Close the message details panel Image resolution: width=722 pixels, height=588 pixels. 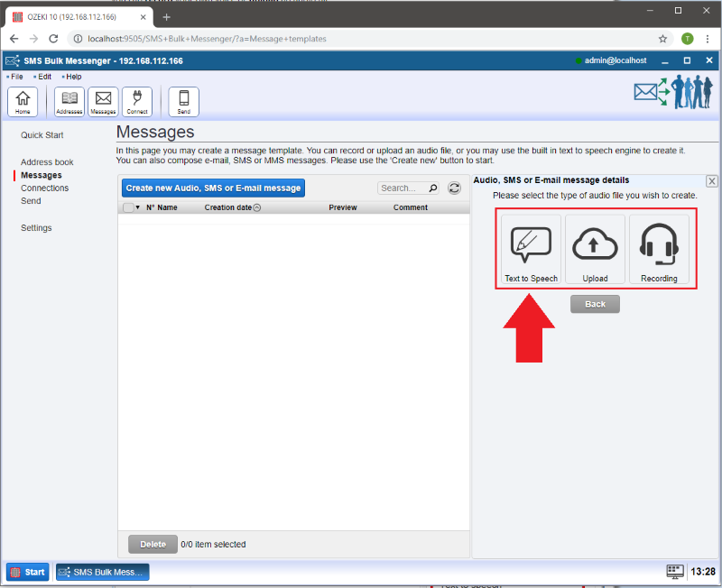712,181
